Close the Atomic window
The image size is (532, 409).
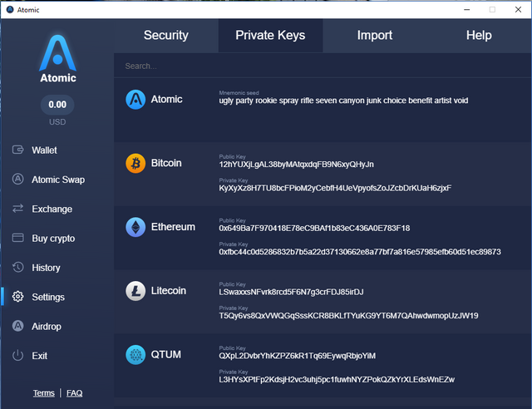(518, 9)
